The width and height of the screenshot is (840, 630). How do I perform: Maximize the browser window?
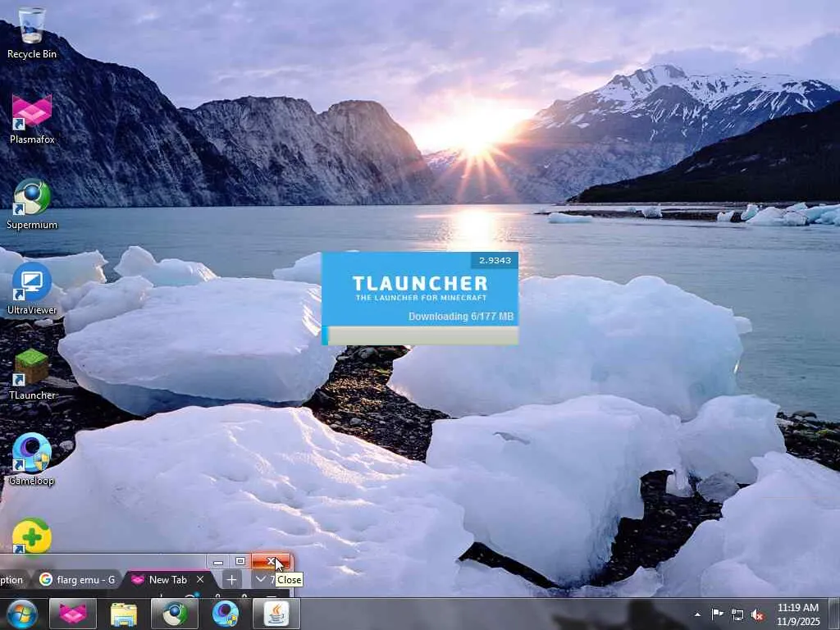[240, 561]
